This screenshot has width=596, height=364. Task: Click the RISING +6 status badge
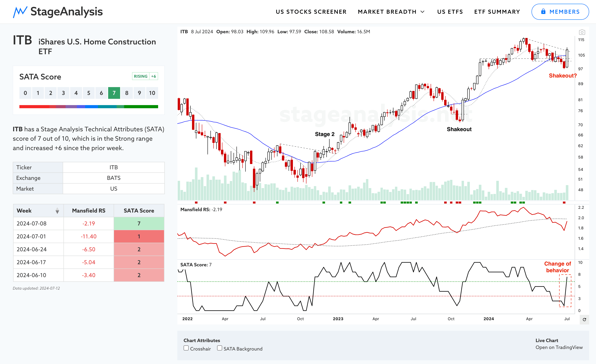pos(145,76)
